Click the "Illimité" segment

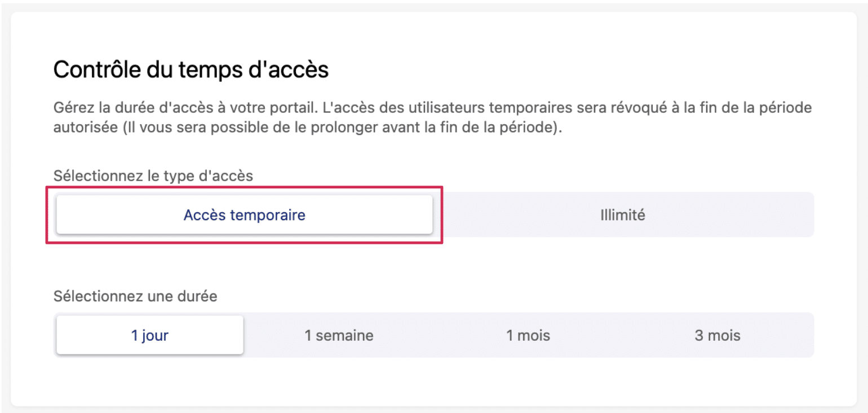[622, 215]
